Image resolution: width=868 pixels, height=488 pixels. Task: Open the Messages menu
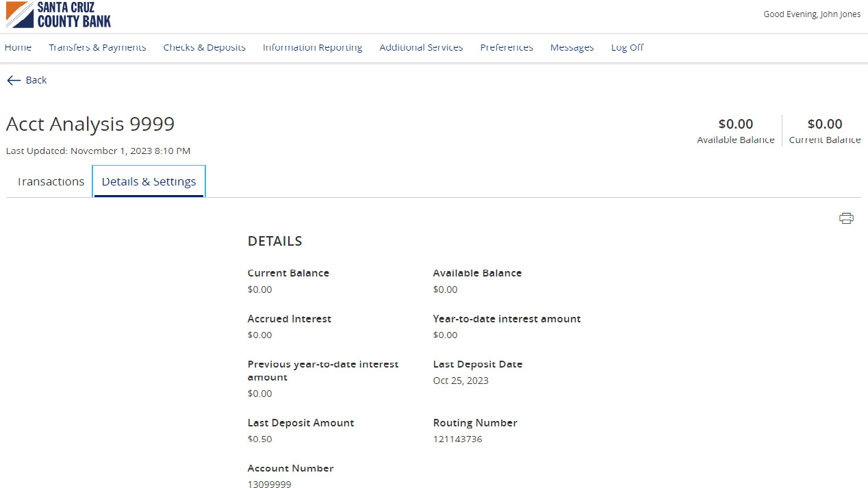572,47
